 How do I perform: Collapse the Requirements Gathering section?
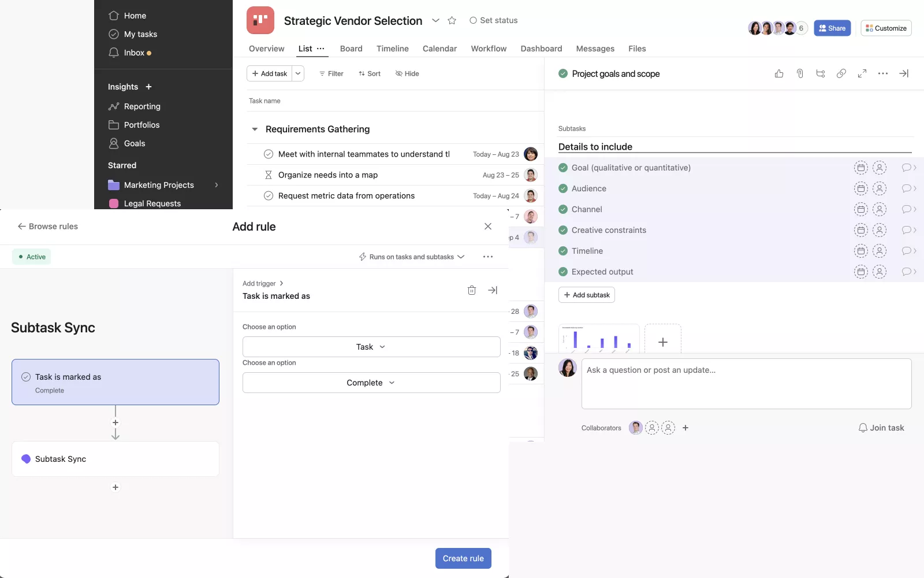[255, 129]
